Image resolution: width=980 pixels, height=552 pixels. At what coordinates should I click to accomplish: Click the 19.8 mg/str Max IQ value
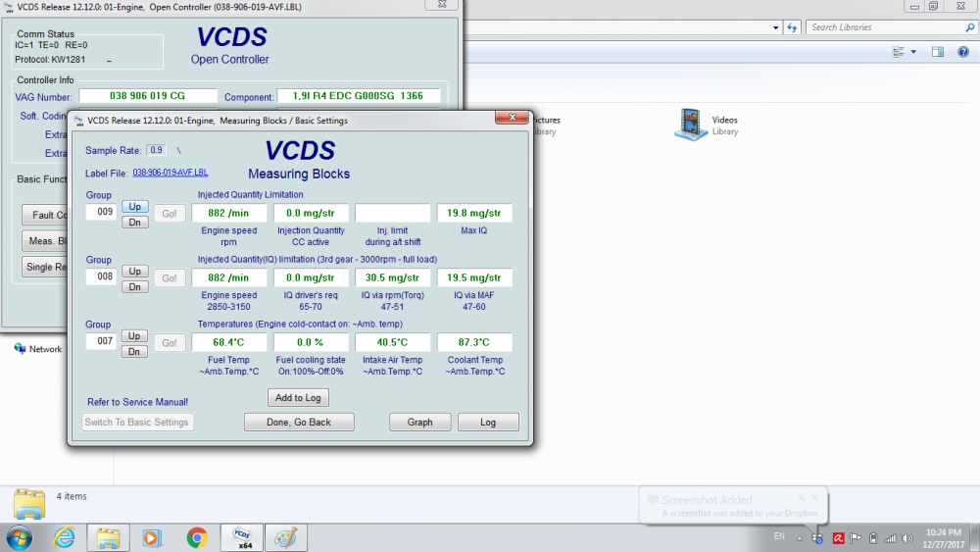coord(474,213)
